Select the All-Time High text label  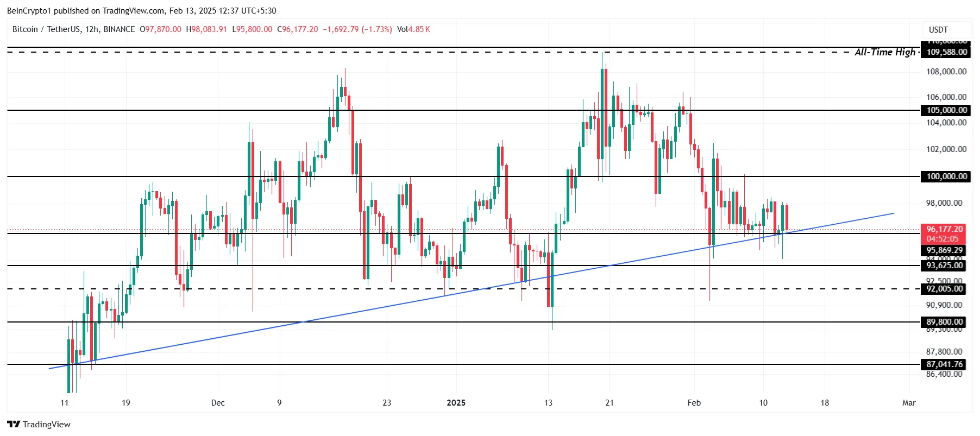884,52
